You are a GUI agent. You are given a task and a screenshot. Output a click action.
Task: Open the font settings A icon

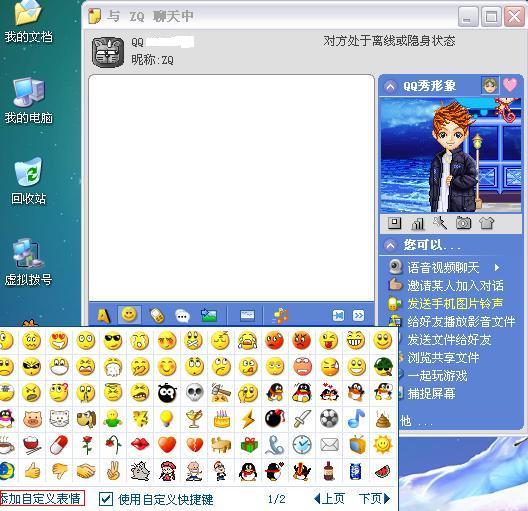pos(103,316)
